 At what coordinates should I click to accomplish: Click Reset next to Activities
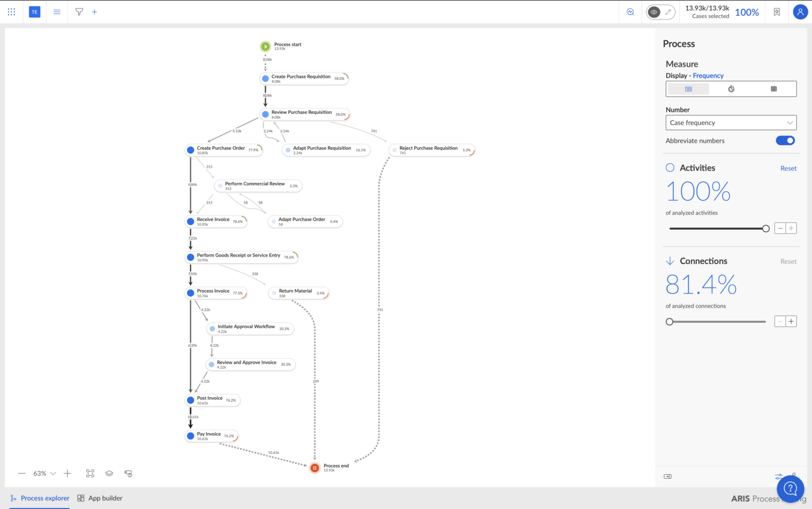788,168
